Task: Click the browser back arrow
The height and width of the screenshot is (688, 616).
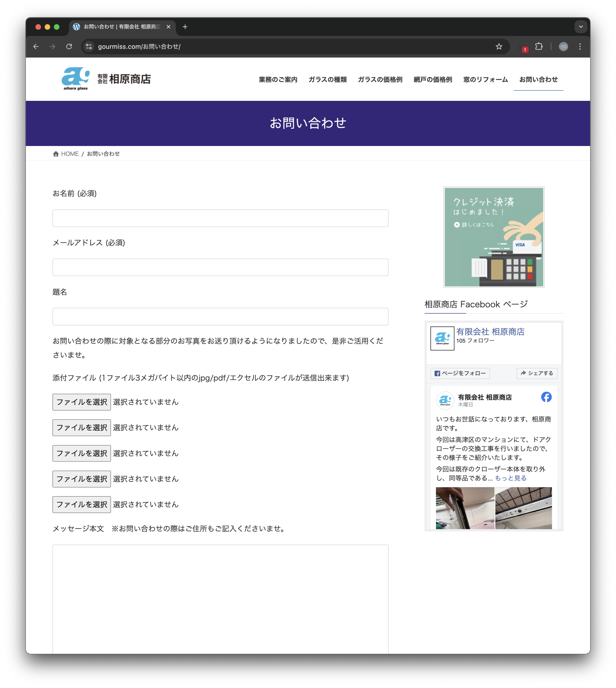Action: pyautogui.click(x=36, y=46)
